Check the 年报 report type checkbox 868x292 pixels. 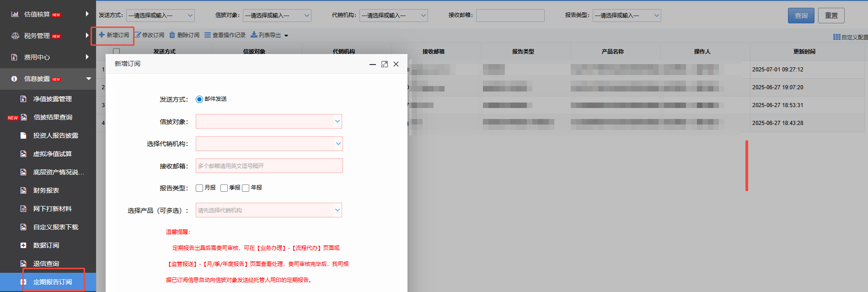246,188
